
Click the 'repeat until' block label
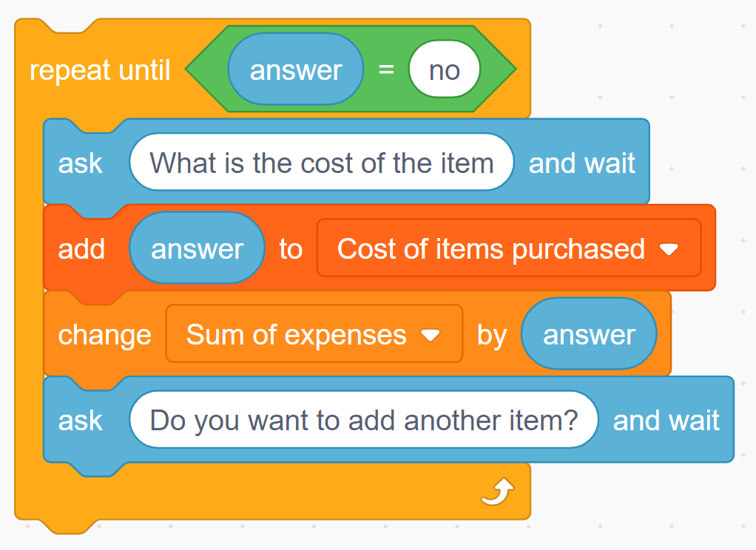point(100,71)
